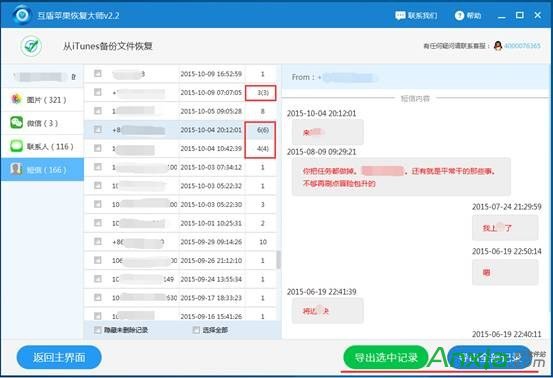Click the customer service number link
Screen dimensions: 553x378
(522, 46)
